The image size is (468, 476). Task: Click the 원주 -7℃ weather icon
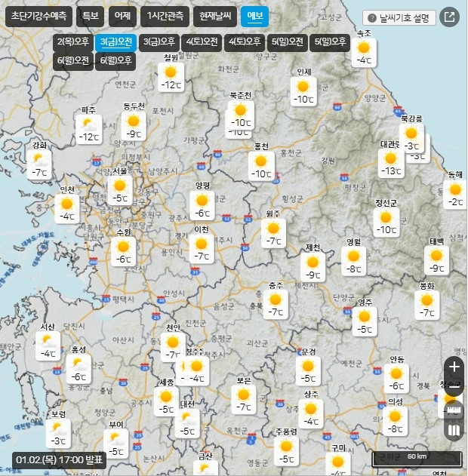pos(273,233)
